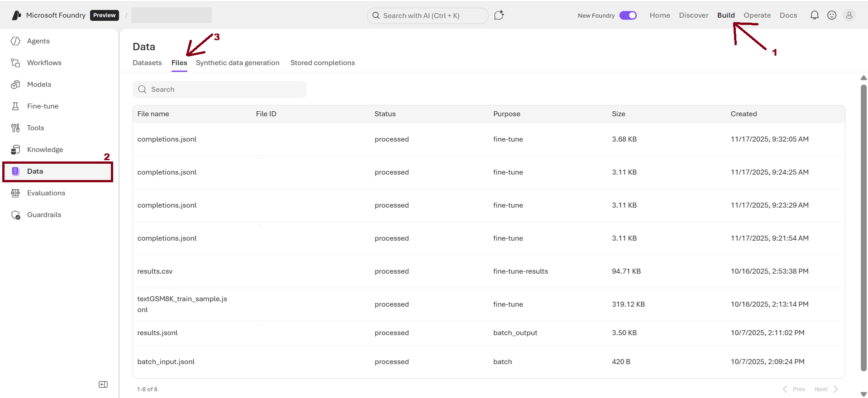Click the feedback smiley icon
This screenshot has height=398, width=868.
coord(832,15)
